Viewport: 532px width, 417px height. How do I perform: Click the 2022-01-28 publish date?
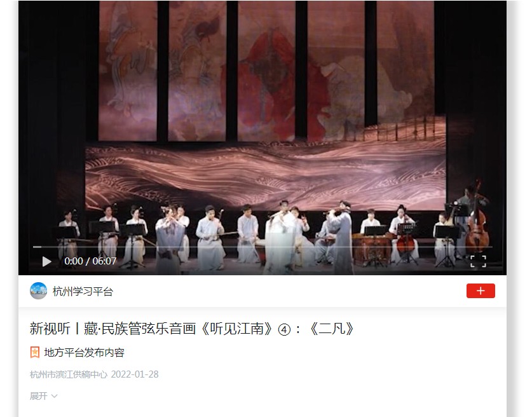point(135,374)
